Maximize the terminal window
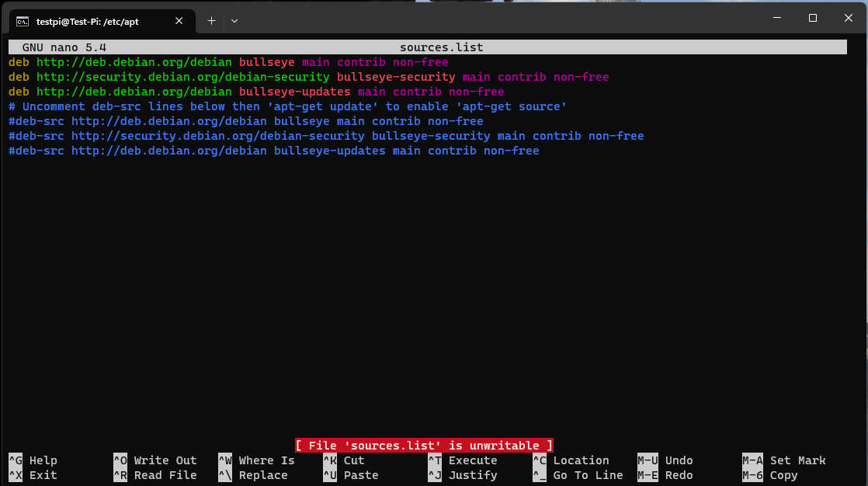 [813, 19]
